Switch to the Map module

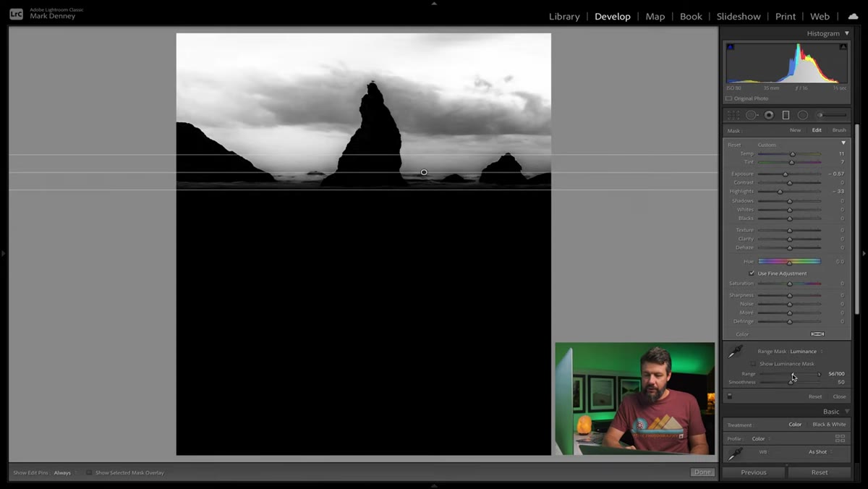pos(655,16)
